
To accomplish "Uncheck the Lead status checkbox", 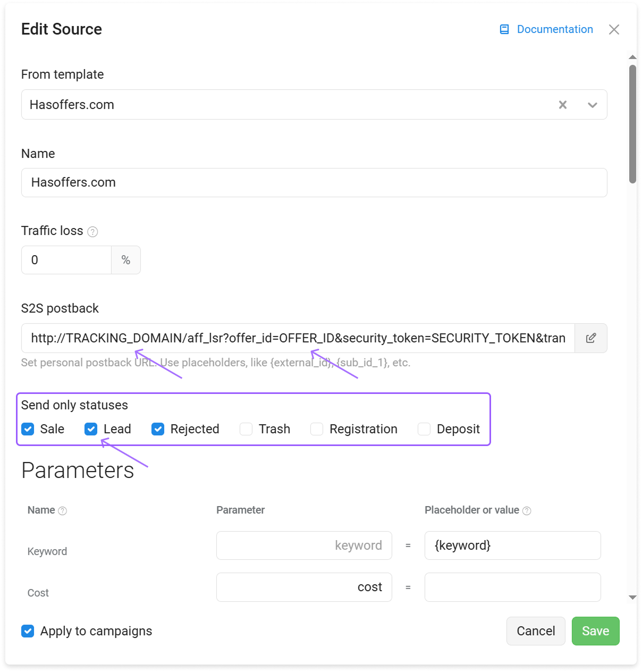I will (91, 429).
